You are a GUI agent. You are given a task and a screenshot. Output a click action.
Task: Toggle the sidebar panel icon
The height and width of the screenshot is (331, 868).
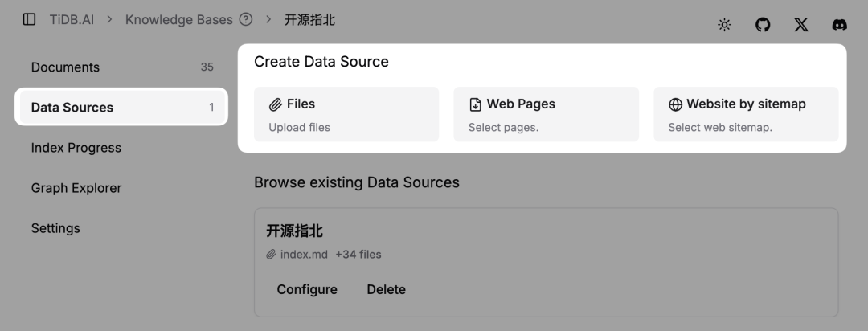30,19
